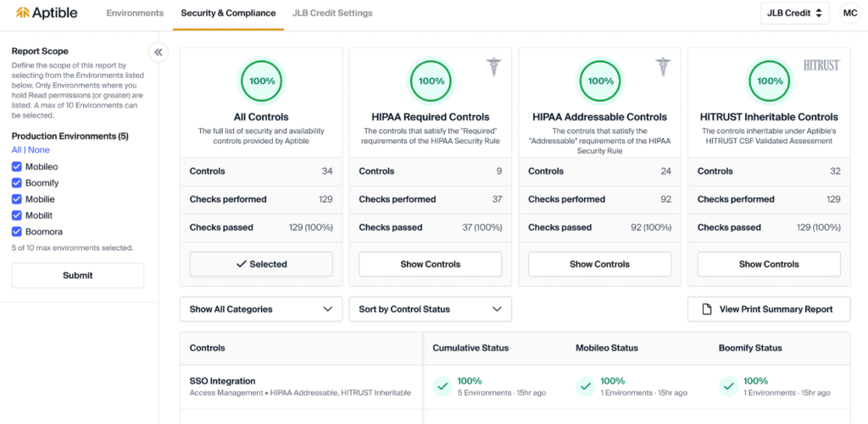The width and height of the screenshot is (868, 424).
Task: Click the Aptible logo
Action: (47, 13)
